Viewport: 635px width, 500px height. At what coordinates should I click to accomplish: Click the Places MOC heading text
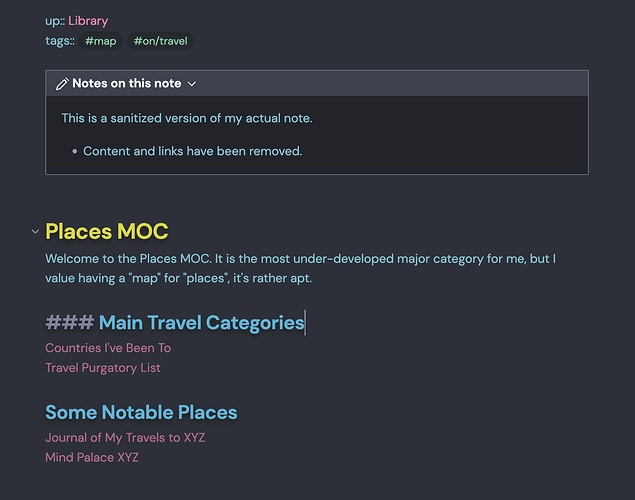(107, 232)
